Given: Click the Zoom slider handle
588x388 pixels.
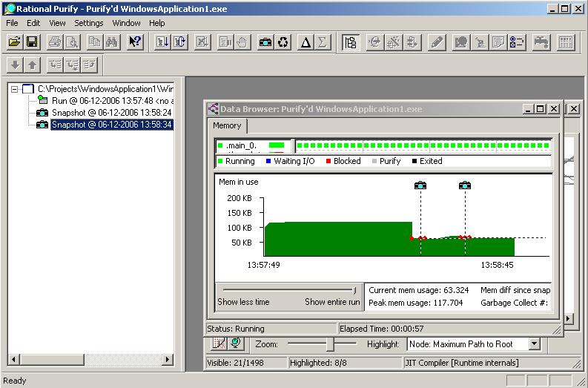Looking at the screenshot, I should click(x=331, y=344).
